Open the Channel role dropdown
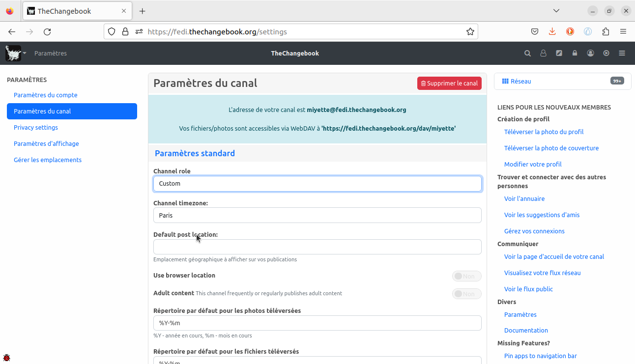The image size is (635, 364). coord(317,184)
